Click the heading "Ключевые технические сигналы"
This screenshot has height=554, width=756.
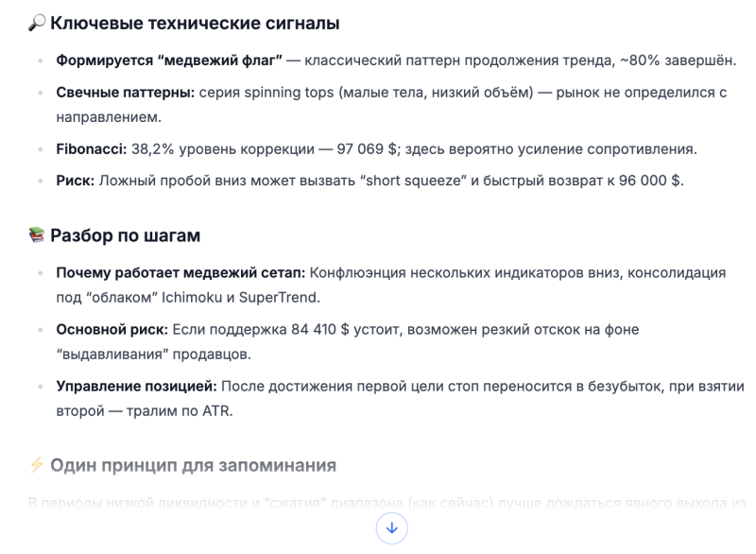194,24
